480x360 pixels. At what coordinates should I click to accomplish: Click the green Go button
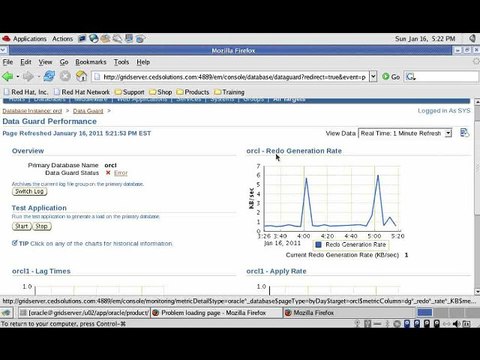(x=391, y=77)
